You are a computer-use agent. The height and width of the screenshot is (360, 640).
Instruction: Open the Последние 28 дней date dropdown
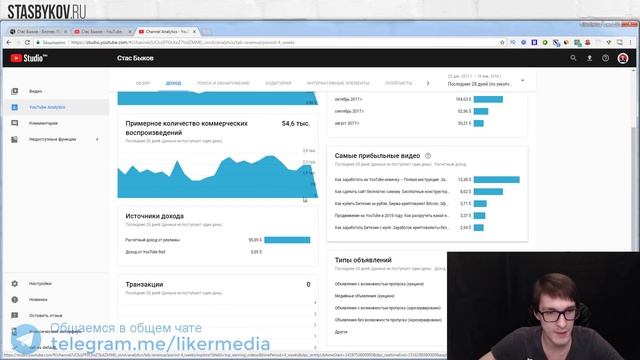click(x=486, y=80)
